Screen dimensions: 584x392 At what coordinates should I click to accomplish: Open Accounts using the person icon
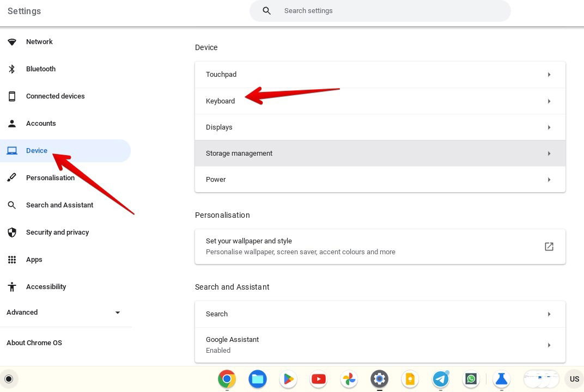[x=12, y=123]
